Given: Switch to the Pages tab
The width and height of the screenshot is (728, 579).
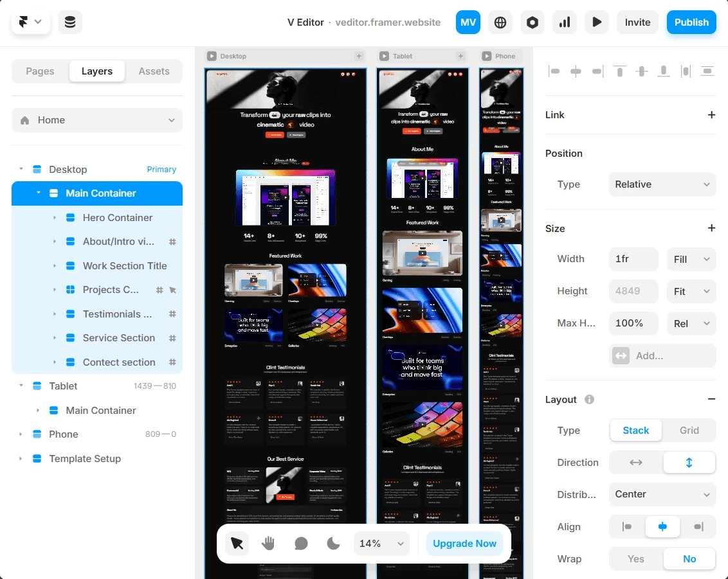Looking at the screenshot, I should [x=40, y=71].
